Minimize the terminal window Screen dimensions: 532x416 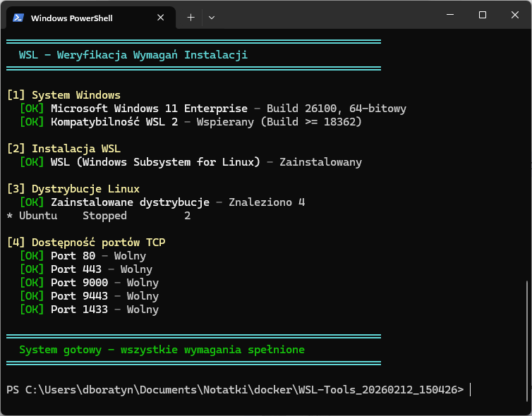pos(450,15)
